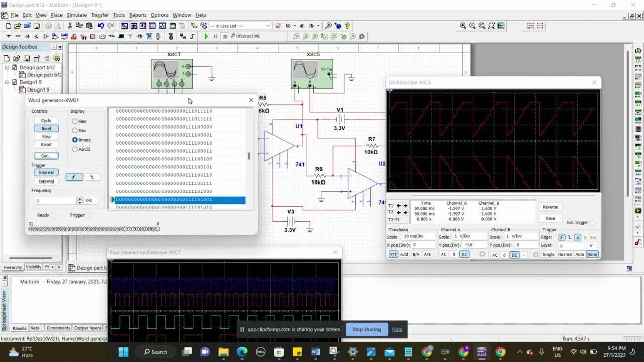Open Windows Start menu
The image size is (644, 362).
(123, 352)
